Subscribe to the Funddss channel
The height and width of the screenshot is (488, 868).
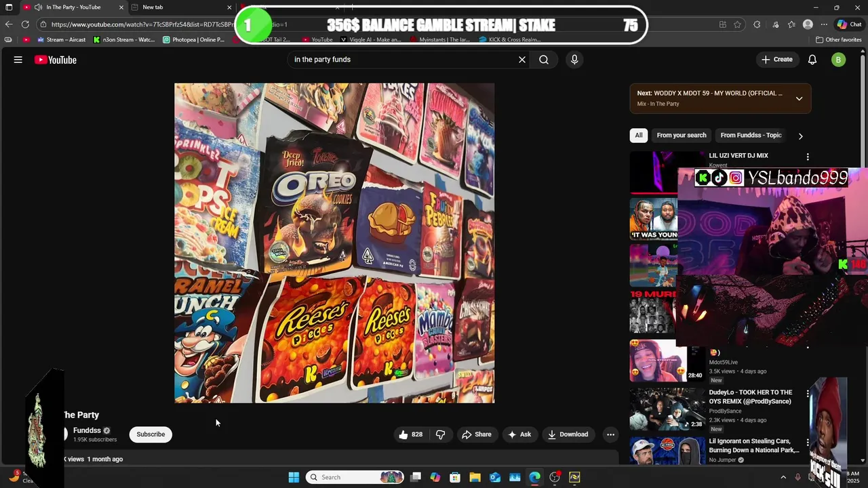click(x=151, y=434)
